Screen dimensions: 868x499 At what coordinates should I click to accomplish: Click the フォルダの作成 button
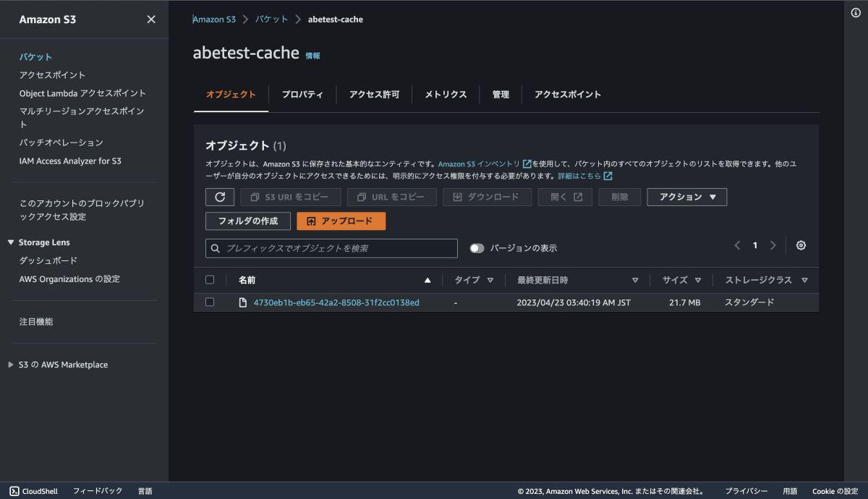pos(248,221)
